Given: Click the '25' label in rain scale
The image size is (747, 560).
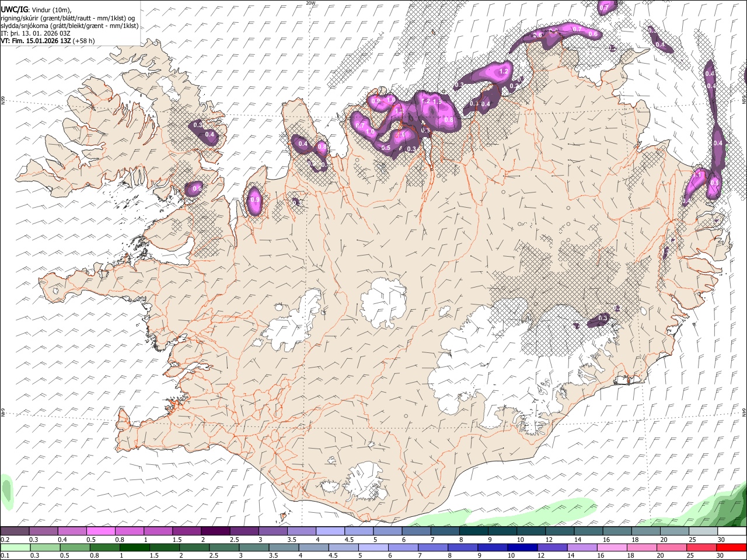Looking at the screenshot, I should [690, 555].
